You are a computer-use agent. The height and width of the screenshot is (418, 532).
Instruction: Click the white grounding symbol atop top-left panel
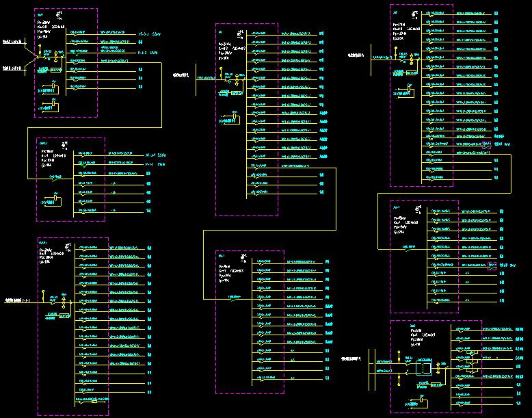click(x=61, y=14)
